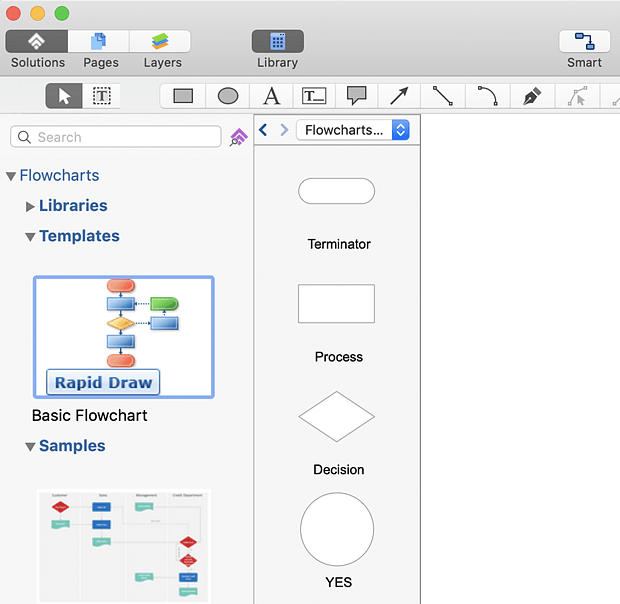Toggle the Library panel button
Image resolution: width=620 pixels, height=604 pixels.
(x=278, y=41)
